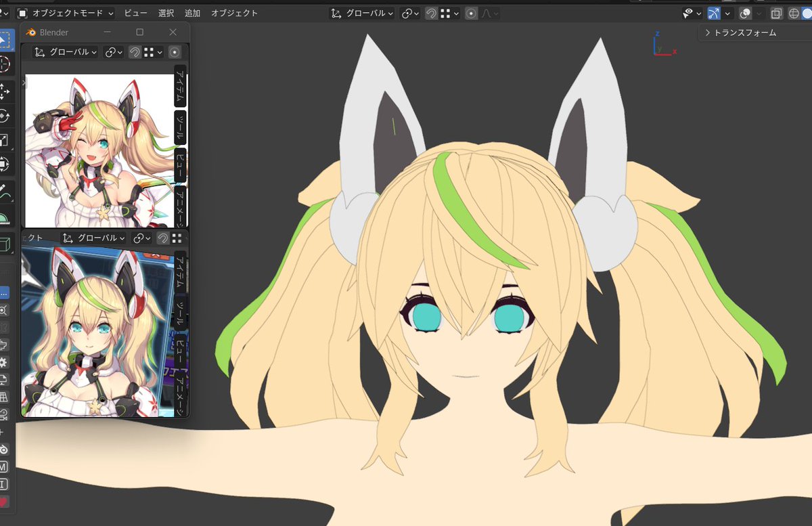
Task: Open the 選択 menu
Action: [x=166, y=13]
